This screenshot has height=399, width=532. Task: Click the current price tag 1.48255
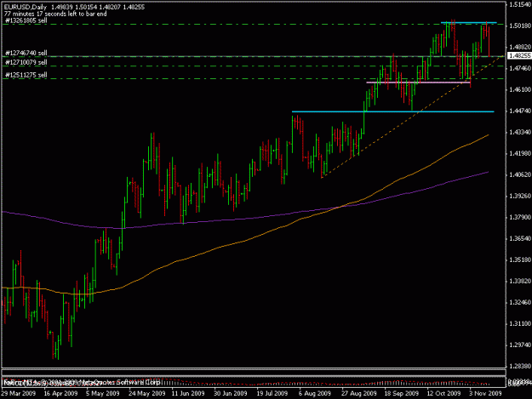pyautogui.click(x=519, y=55)
